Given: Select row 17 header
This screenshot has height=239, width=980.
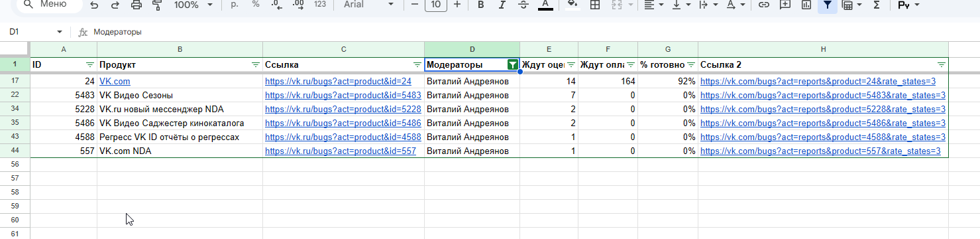Looking at the screenshot, I should coord(15,81).
